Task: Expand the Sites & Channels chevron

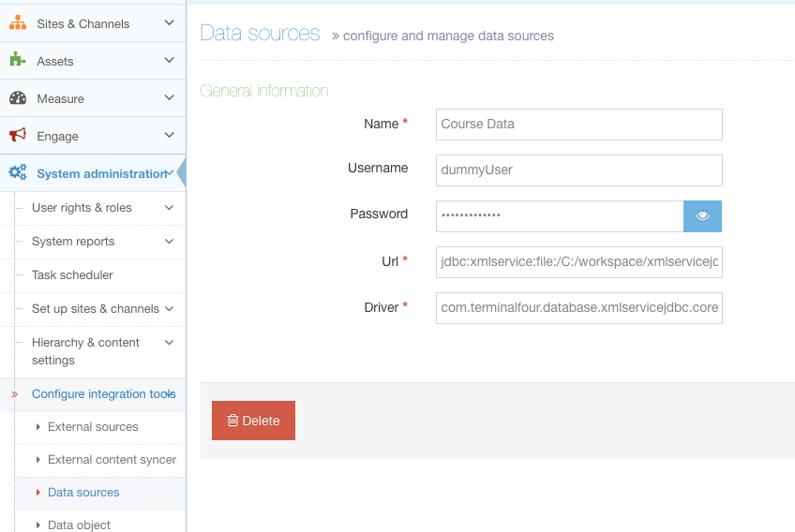Action: tap(169, 23)
